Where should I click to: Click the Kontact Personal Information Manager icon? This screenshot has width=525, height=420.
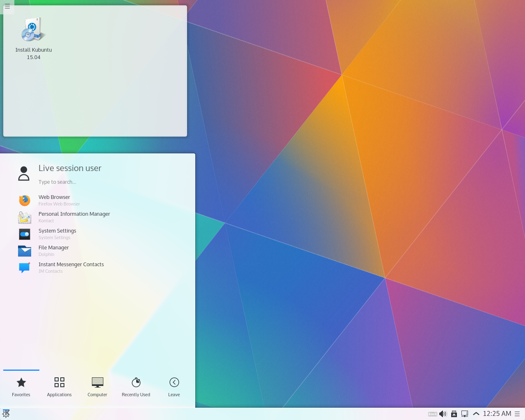click(x=25, y=217)
